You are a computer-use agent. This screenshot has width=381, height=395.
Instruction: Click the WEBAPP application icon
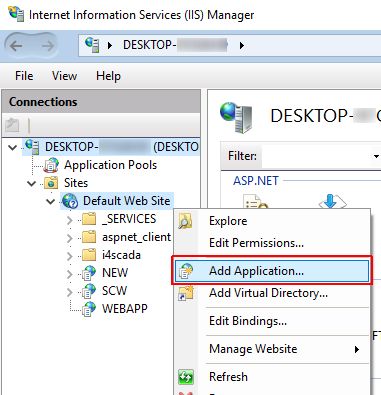click(89, 309)
